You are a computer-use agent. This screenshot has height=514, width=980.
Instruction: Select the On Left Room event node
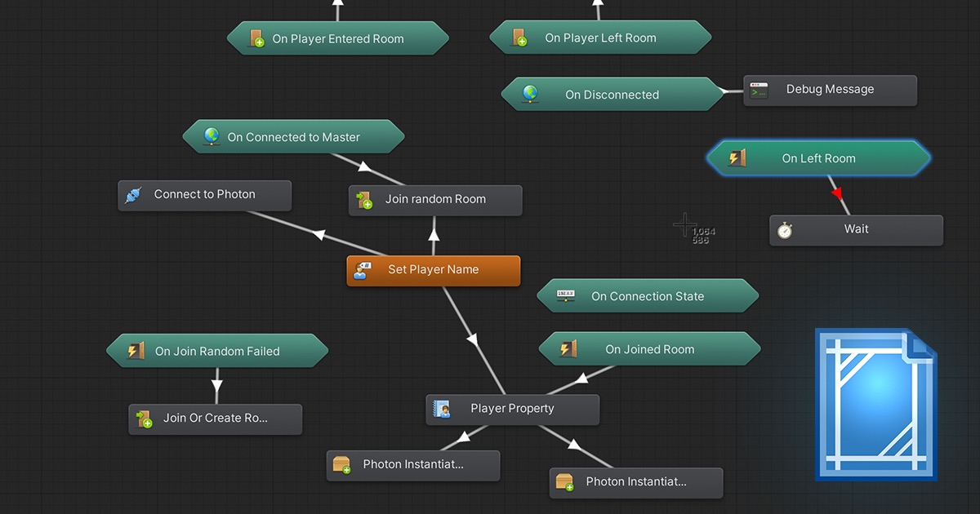818,158
